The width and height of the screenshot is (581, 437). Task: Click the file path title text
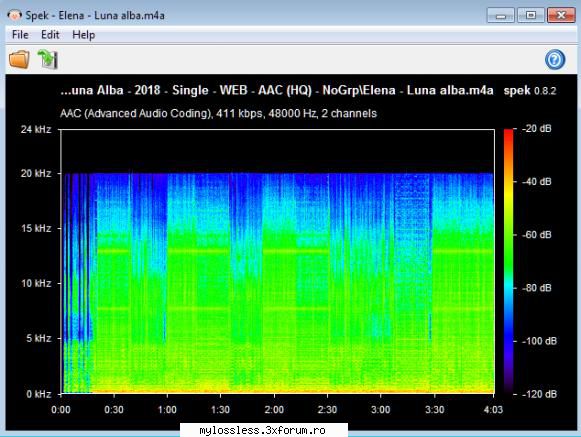tap(277, 90)
